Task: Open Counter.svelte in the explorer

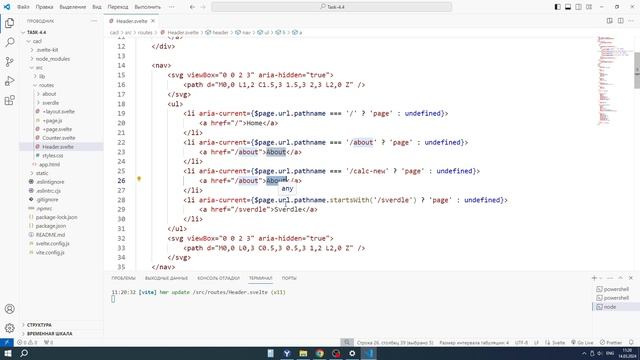Action: pos(58,138)
